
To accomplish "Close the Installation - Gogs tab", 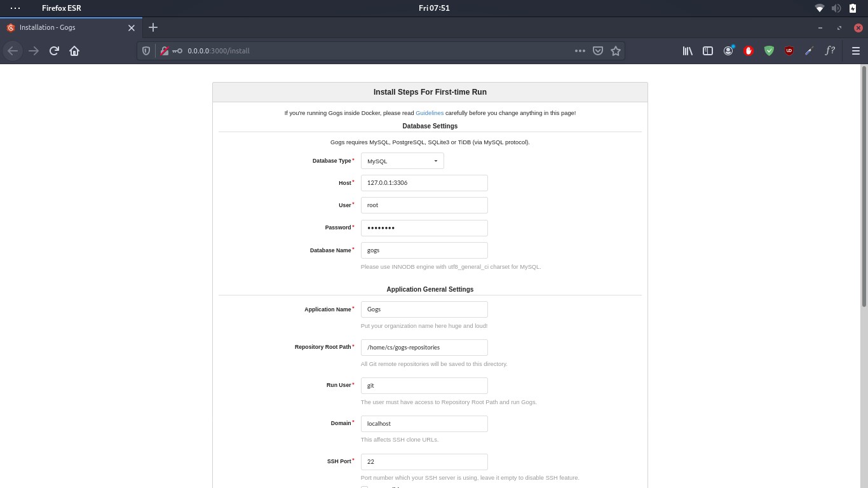I will coord(132,28).
